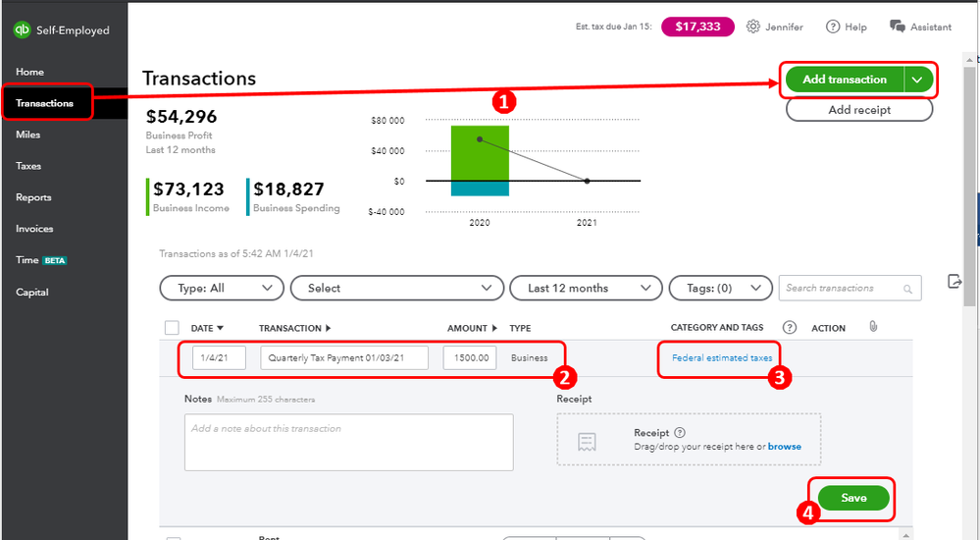Expand the Add transaction dropdown arrow
980x540 pixels.
coord(917,80)
